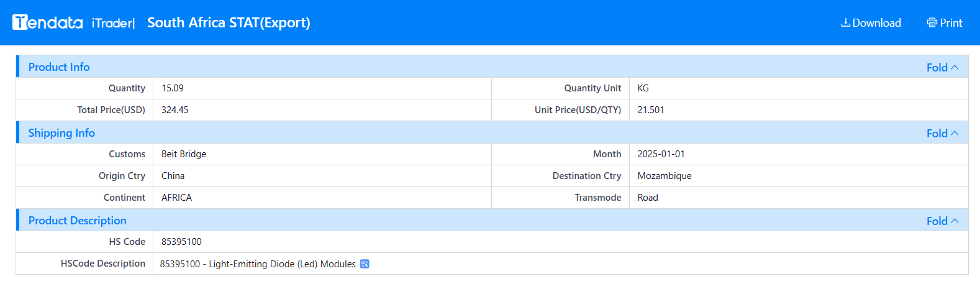Click the HSCode Description label
Screen dimensions: 980x289
pyautogui.click(x=103, y=264)
